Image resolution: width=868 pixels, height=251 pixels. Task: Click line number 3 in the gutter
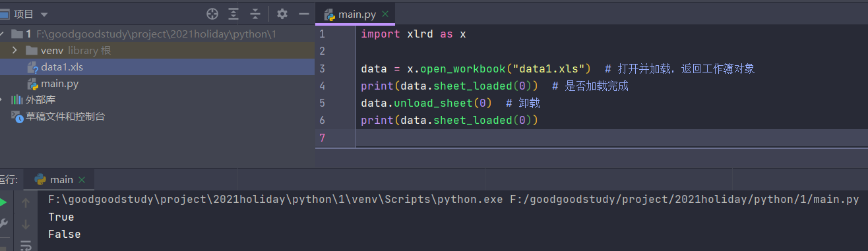tap(322, 69)
